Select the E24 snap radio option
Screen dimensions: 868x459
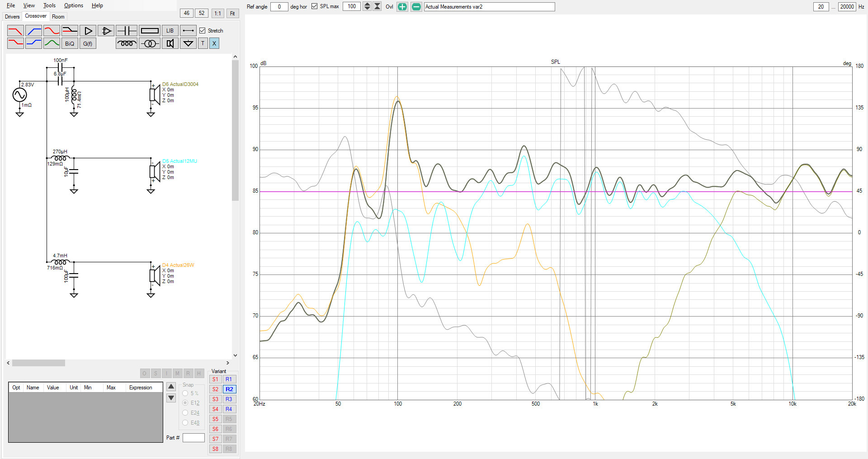pos(185,413)
